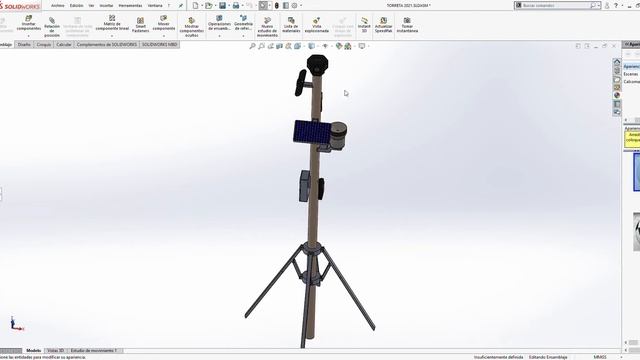
Task: Expand the Mover componente dropdown arrow
Action: pyautogui.click(x=164, y=36)
